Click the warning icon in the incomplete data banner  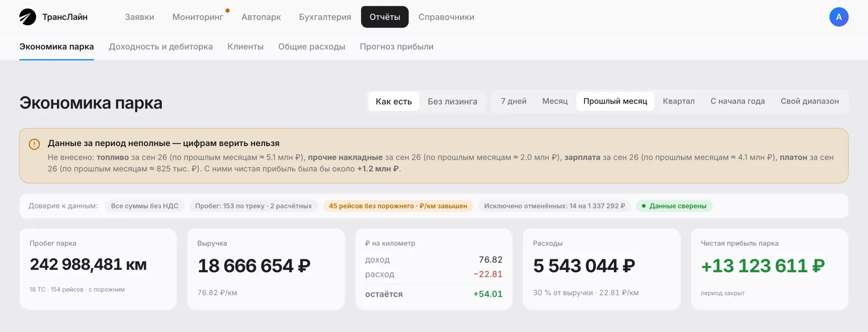[34, 144]
